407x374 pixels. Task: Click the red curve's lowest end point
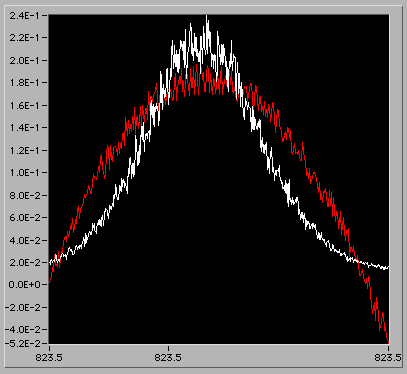(388, 342)
